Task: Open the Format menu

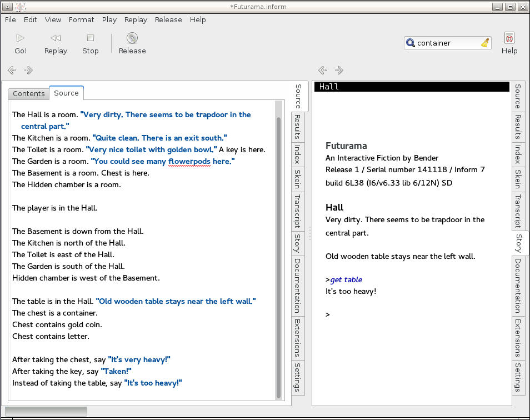Action: point(81,19)
